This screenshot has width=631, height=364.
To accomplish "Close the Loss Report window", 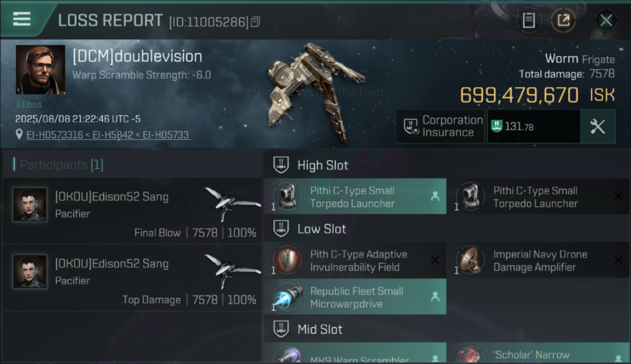I will [606, 20].
